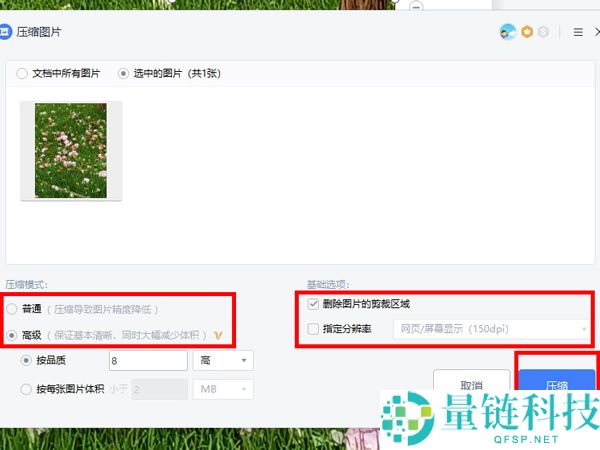
Task: Click the user avatar icon
Action: [508, 32]
